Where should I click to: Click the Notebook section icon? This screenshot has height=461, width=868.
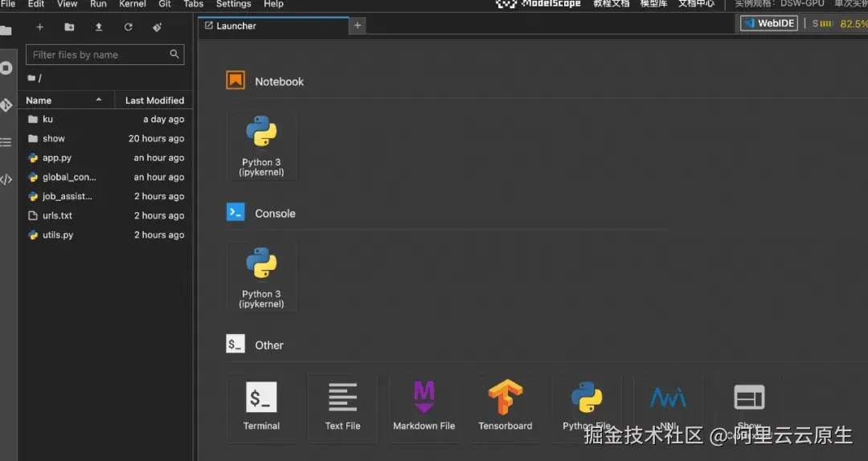pyautogui.click(x=235, y=80)
